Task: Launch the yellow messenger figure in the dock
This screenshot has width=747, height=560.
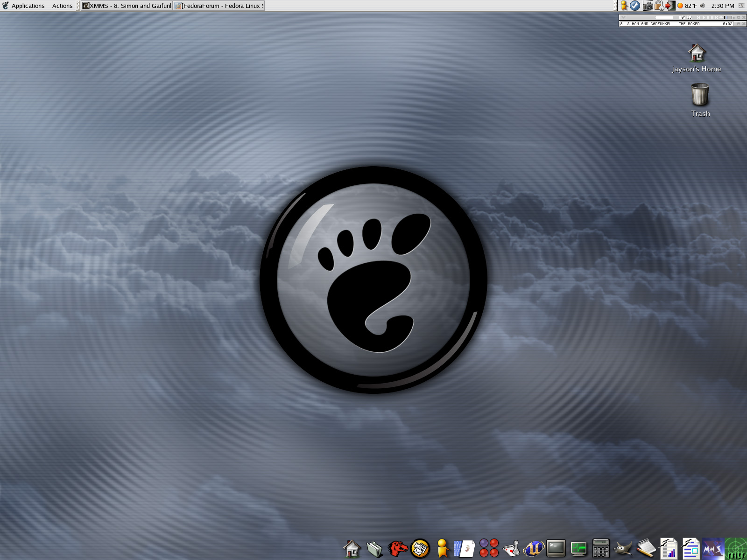Action: click(442, 548)
